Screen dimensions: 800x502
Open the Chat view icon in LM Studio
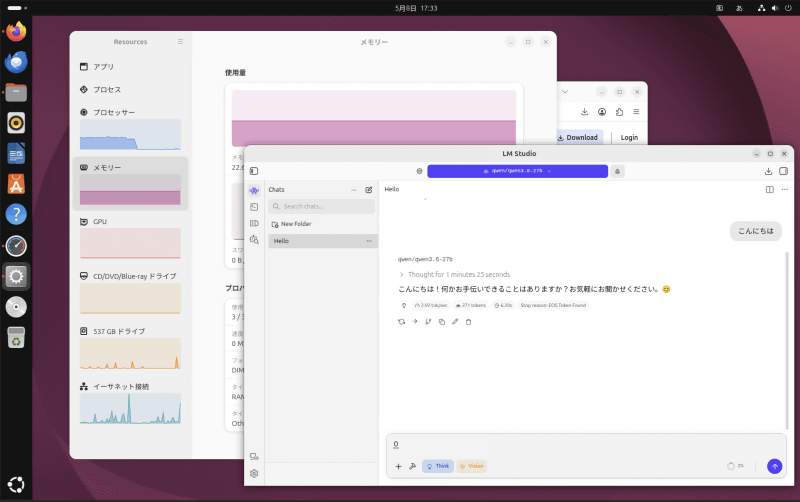[254, 190]
